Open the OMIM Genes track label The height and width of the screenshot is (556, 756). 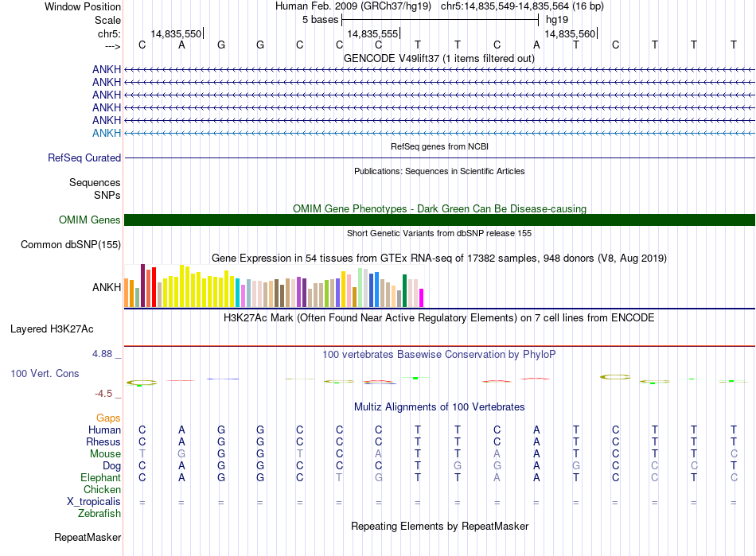click(x=89, y=220)
